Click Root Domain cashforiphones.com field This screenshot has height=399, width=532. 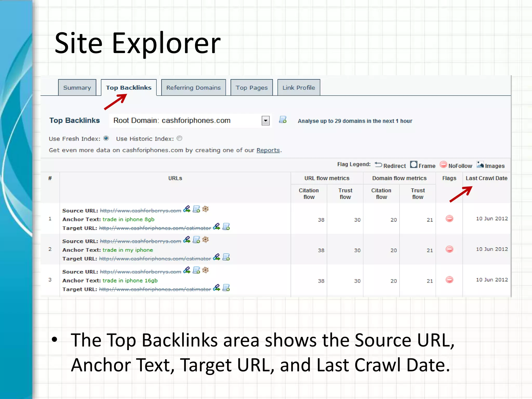190,121
